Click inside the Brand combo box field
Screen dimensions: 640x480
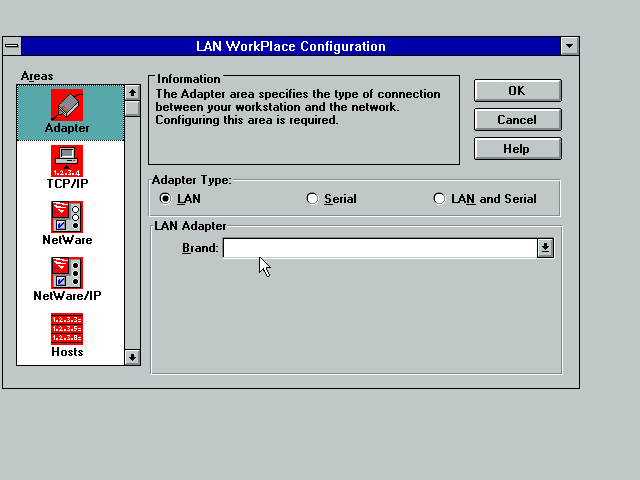coord(380,248)
